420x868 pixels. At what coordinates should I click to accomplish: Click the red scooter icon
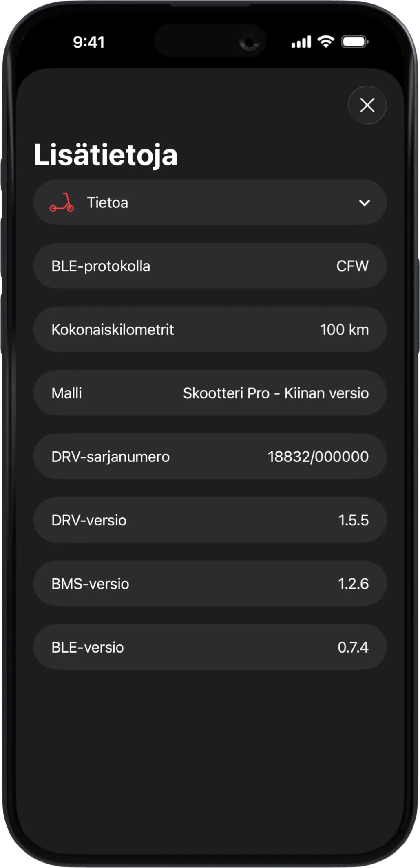(x=62, y=203)
